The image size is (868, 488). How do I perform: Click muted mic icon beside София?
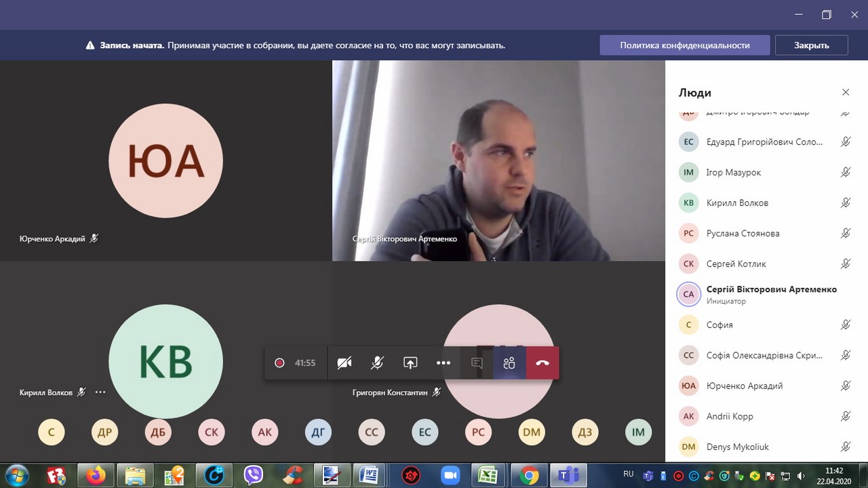click(x=846, y=325)
